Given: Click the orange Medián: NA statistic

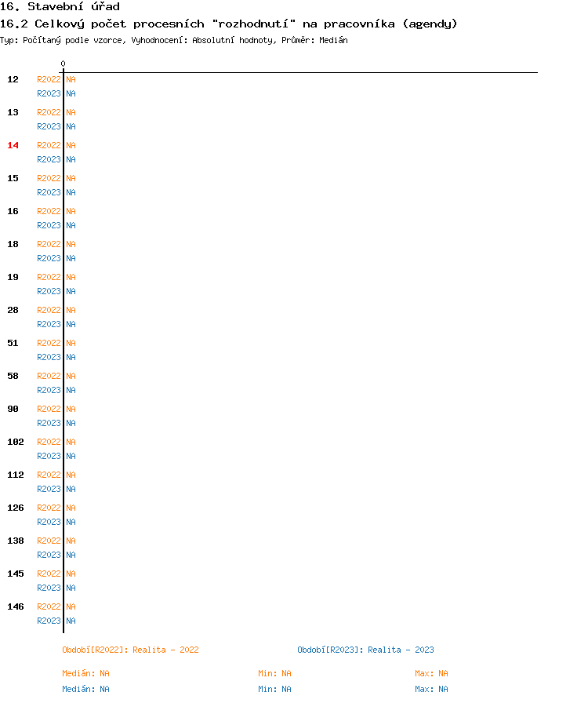Looking at the screenshot, I should 85,673.
